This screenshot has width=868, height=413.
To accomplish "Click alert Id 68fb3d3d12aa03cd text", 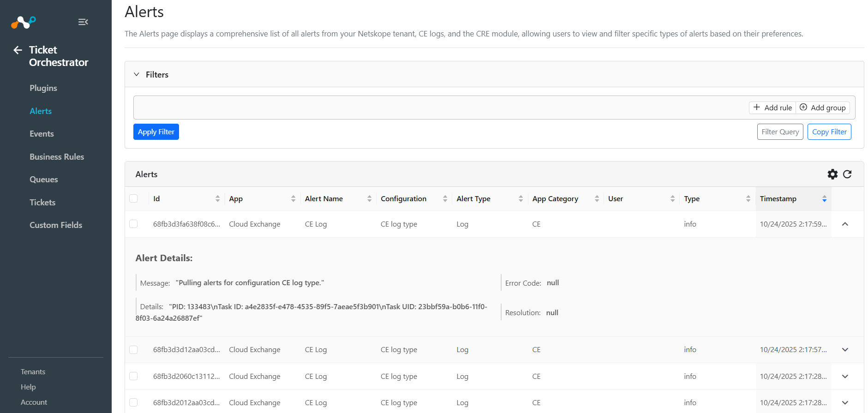I will click(186, 350).
